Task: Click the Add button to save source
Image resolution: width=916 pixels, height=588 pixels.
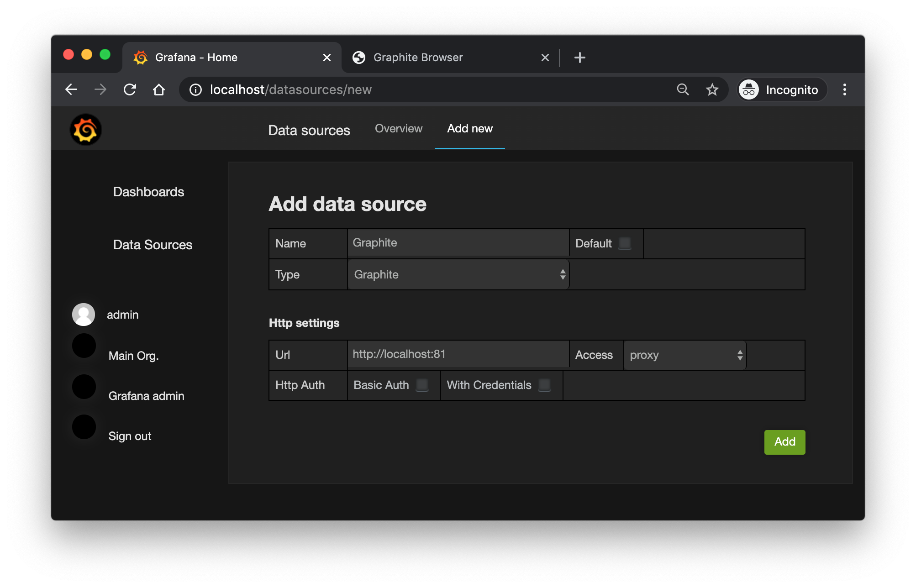Action: pos(784,441)
